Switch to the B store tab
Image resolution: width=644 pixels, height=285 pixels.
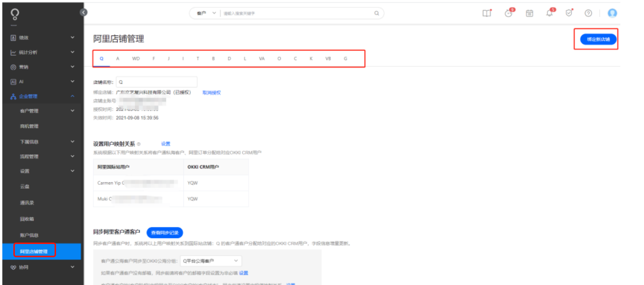point(213,58)
